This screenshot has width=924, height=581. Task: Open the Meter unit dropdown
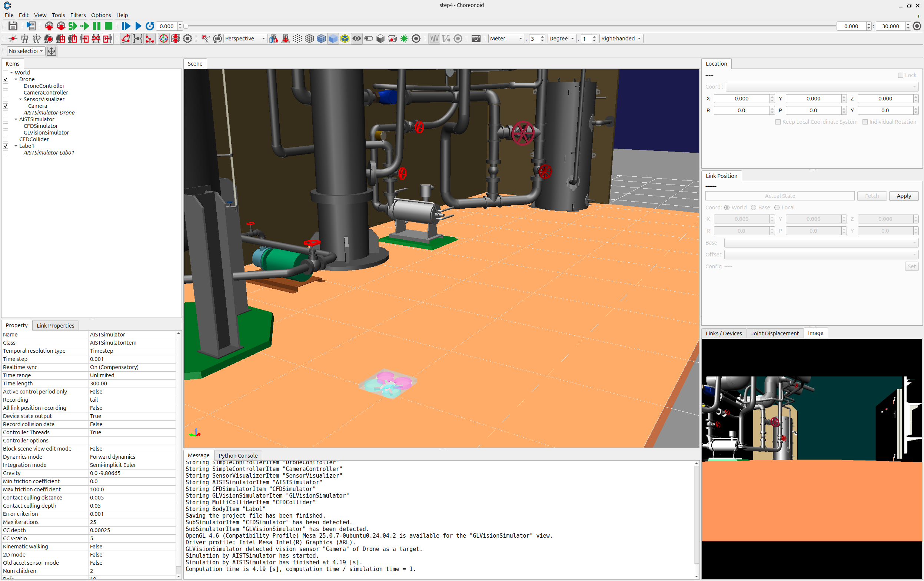click(506, 39)
